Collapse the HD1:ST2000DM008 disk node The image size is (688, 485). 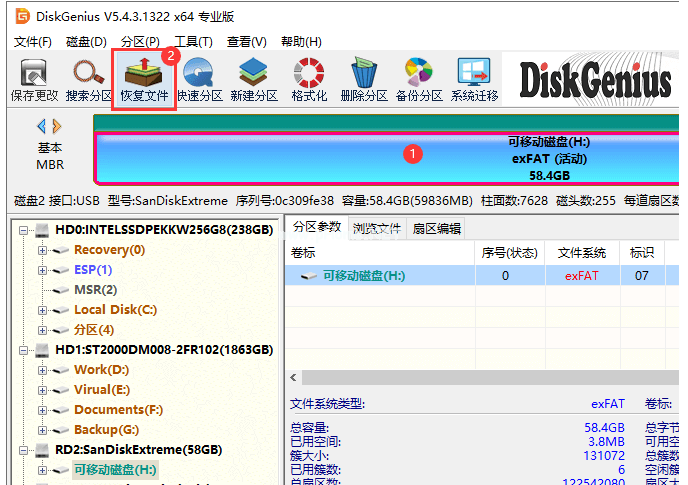click(25, 350)
